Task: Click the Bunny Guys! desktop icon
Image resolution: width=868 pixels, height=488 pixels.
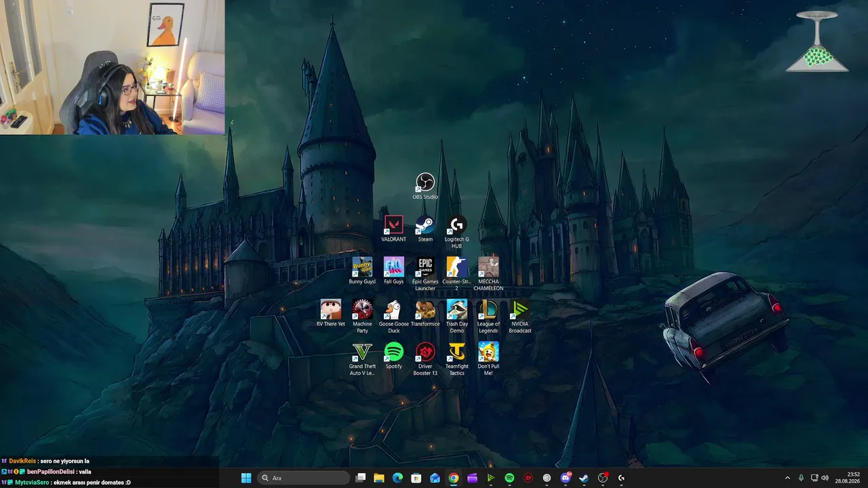Action: point(362,271)
